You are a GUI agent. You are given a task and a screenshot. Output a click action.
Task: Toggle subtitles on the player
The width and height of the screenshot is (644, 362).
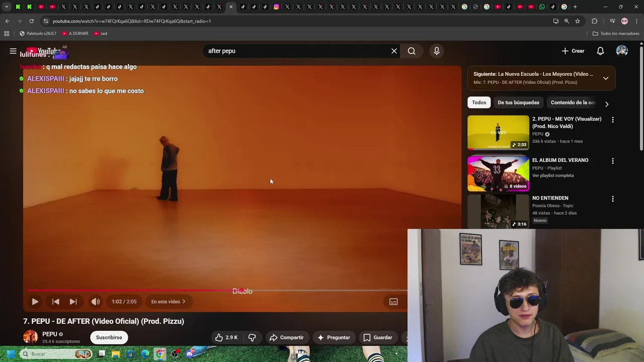[x=393, y=302]
